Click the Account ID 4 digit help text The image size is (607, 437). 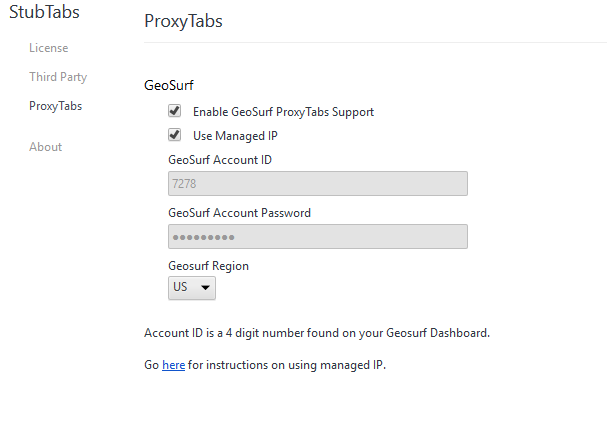[317, 333]
